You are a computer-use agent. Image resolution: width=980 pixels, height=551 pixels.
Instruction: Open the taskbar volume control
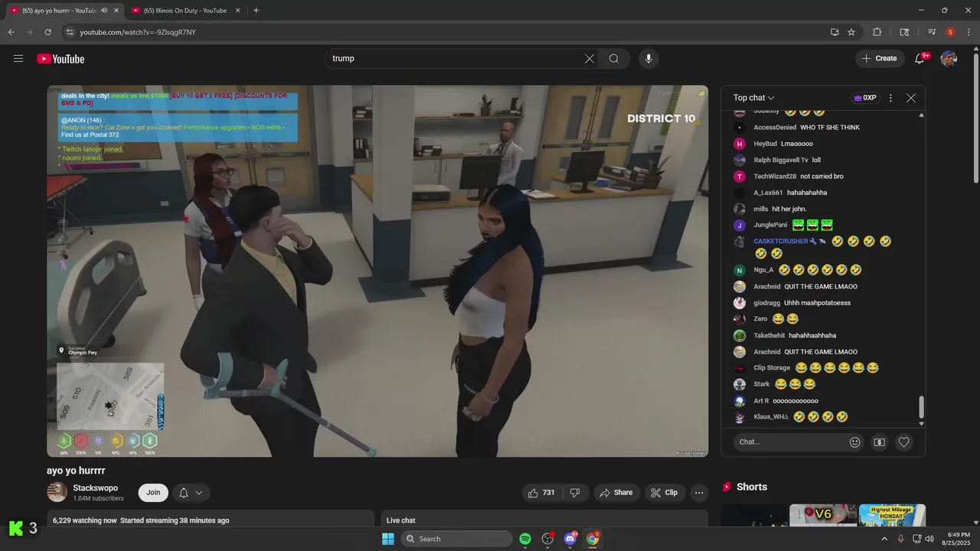click(x=929, y=539)
